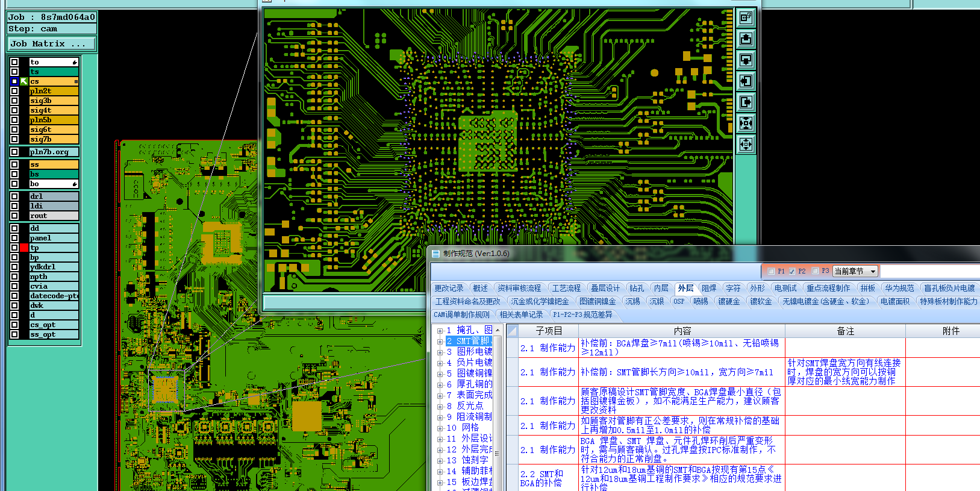Click the color box beside the ts layer
Image resolution: width=980 pixels, height=491 pixels.
pyautogui.click(x=24, y=72)
